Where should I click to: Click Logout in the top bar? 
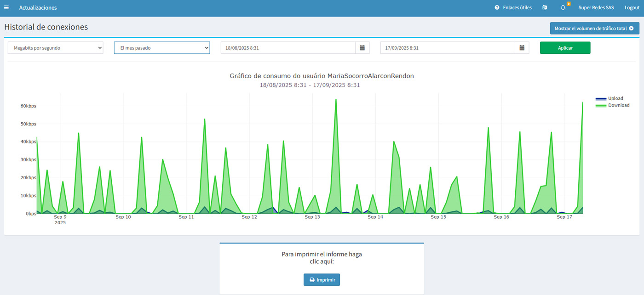[632, 8]
